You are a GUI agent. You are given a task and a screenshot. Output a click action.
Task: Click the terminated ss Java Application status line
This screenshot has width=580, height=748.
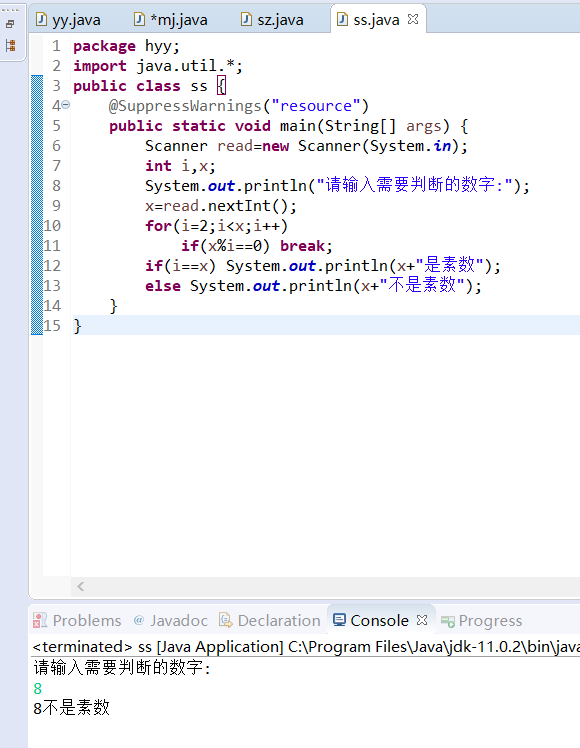[x=306, y=647]
